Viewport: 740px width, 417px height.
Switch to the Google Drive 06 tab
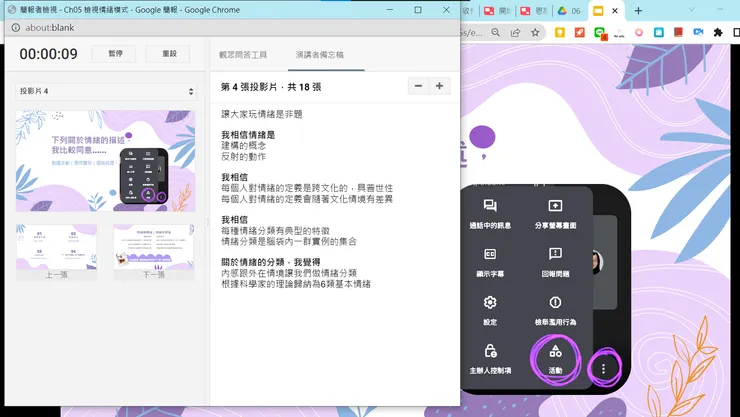(570, 10)
